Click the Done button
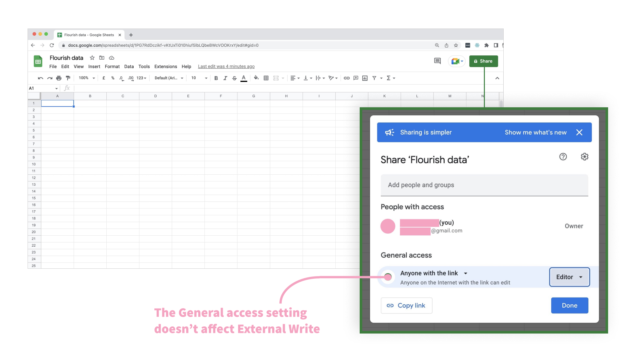636x364 pixels. 570,306
